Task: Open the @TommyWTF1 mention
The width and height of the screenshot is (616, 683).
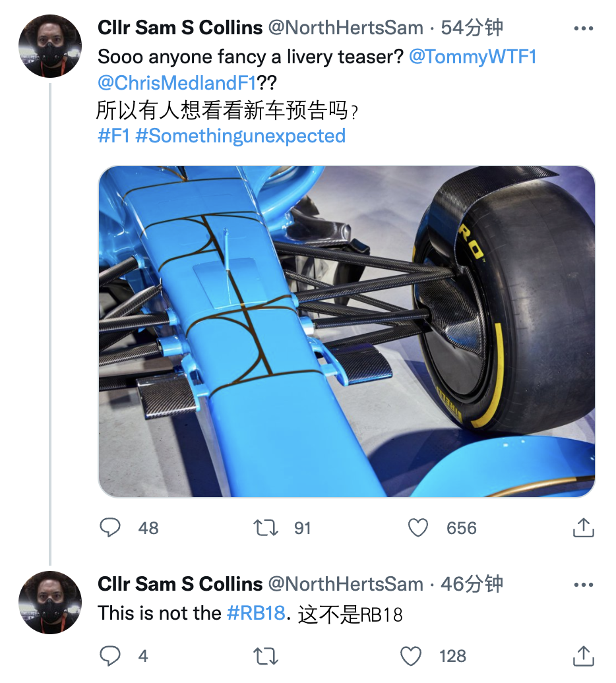Action: [x=472, y=57]
